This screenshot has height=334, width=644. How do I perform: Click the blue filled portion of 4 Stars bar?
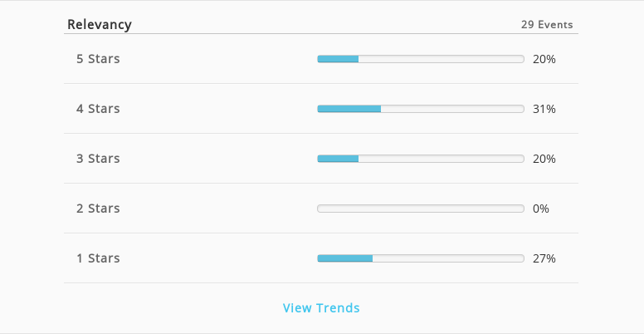349,109
